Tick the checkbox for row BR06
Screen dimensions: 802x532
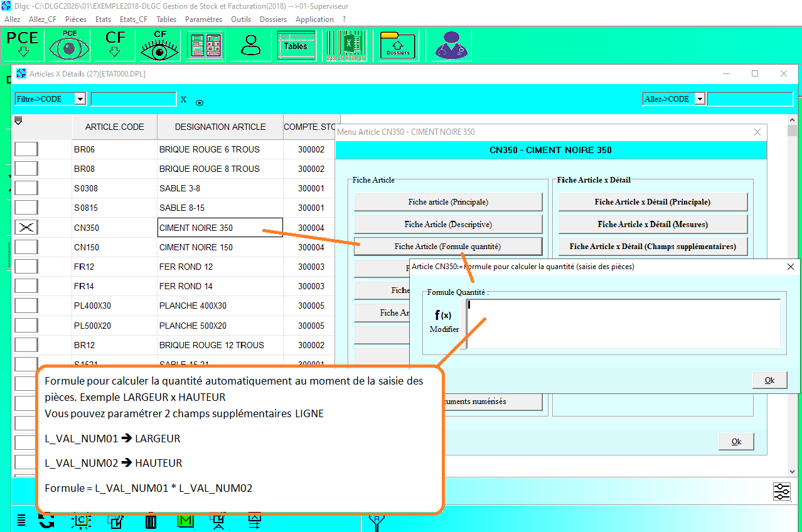tap(26, 149)
